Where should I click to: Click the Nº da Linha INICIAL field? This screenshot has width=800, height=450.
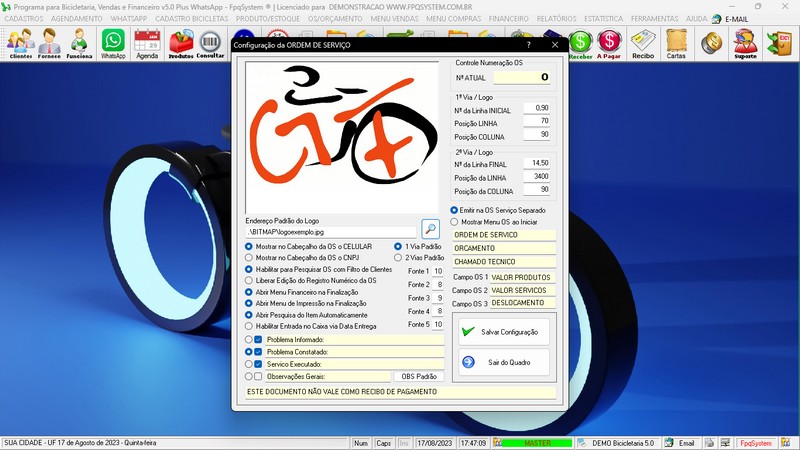[537, 108]
